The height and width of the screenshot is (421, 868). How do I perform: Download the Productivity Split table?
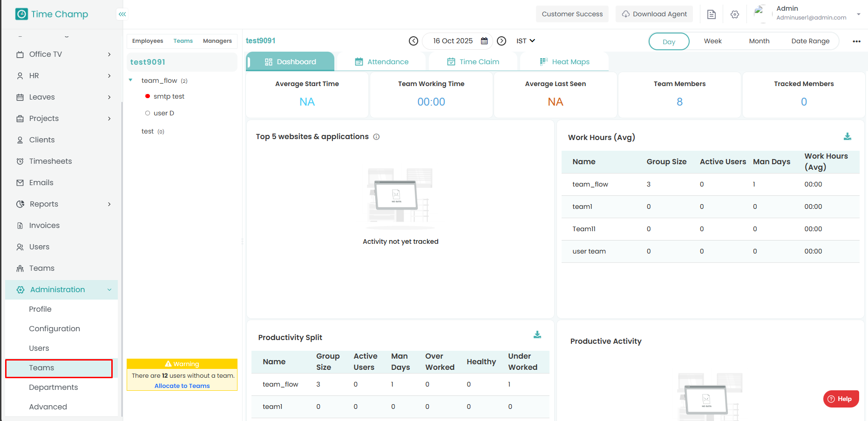coord(537,335)
